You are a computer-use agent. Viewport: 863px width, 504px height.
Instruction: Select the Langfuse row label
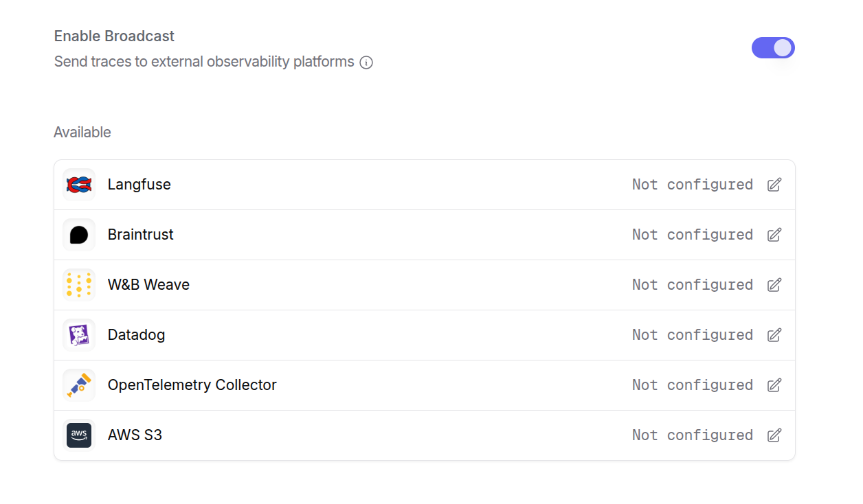coord(139,185)
